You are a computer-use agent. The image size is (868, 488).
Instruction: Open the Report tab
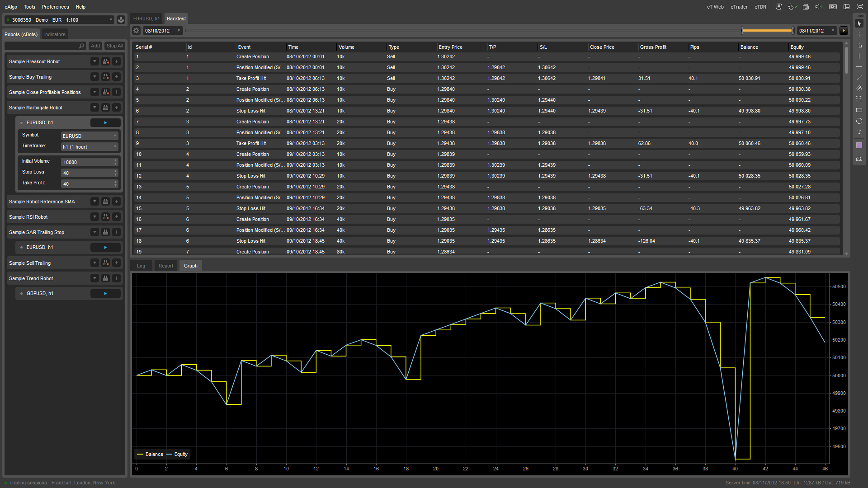click(166, 266)
